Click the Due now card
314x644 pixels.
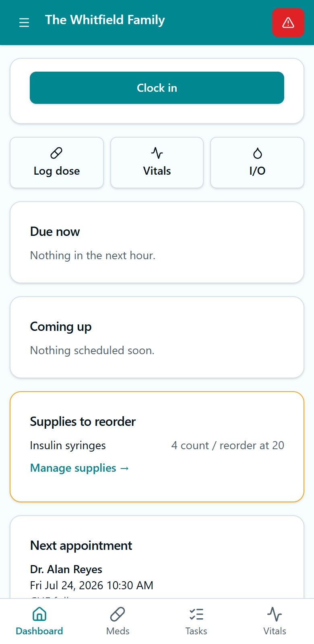[157, 242]
